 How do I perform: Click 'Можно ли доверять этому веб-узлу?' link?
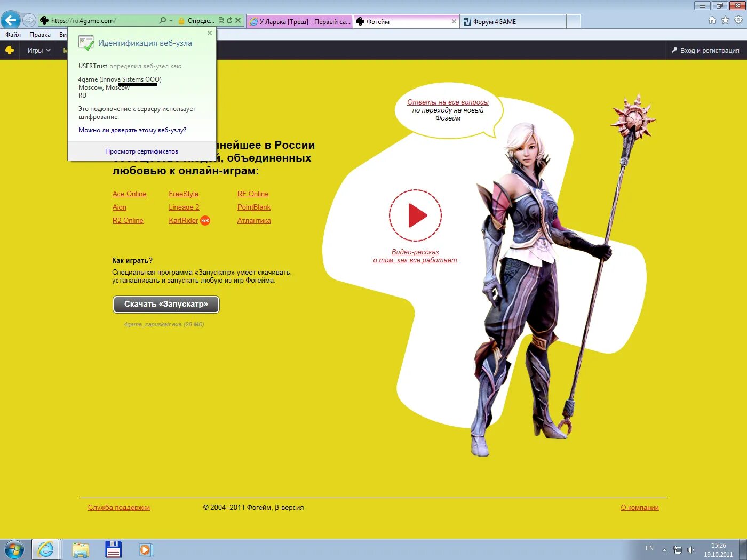(x=132, y=130)
